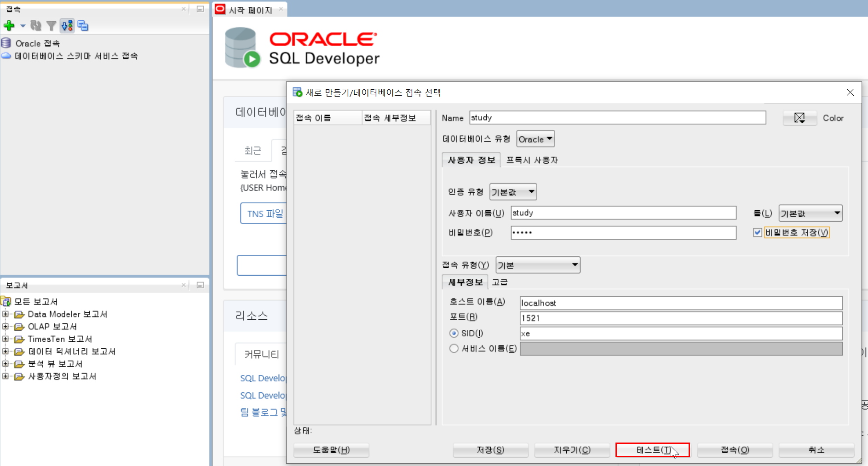Click the green plus new connection icon

click(9, 26)
